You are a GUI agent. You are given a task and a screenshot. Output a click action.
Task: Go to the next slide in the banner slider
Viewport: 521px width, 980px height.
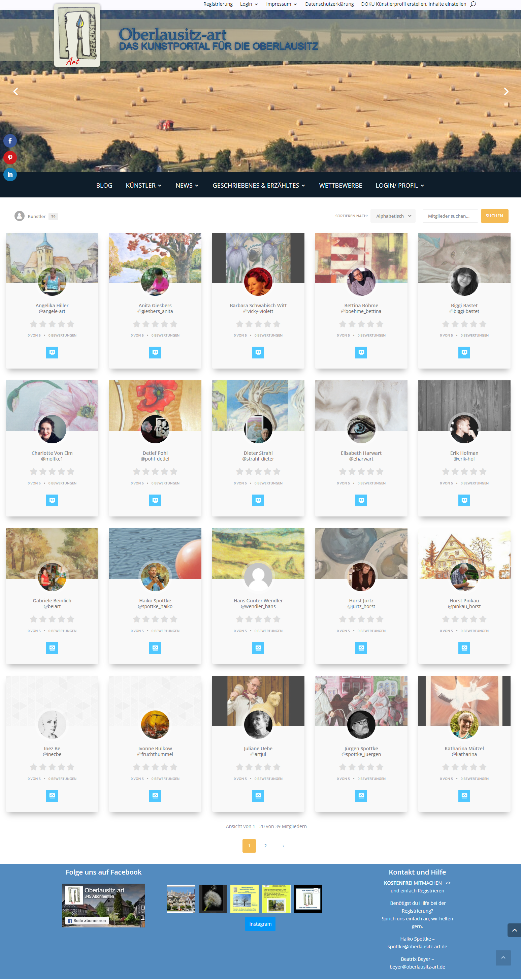(506, 91)
